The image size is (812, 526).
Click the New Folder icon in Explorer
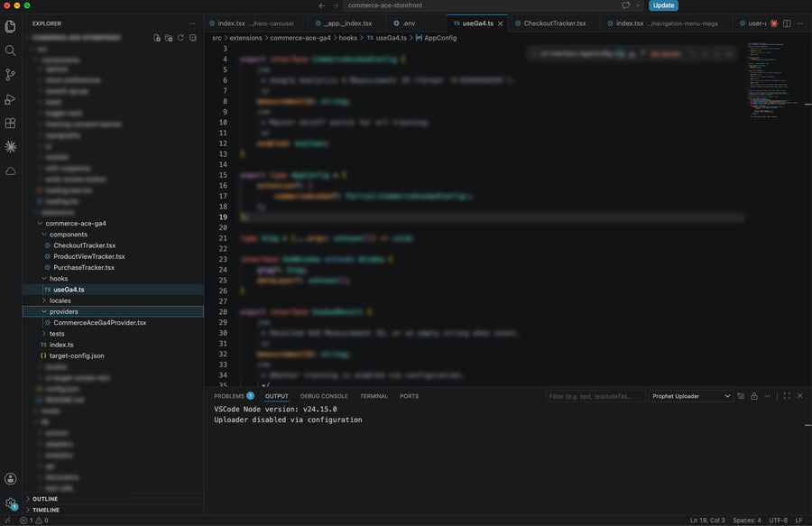169,38
